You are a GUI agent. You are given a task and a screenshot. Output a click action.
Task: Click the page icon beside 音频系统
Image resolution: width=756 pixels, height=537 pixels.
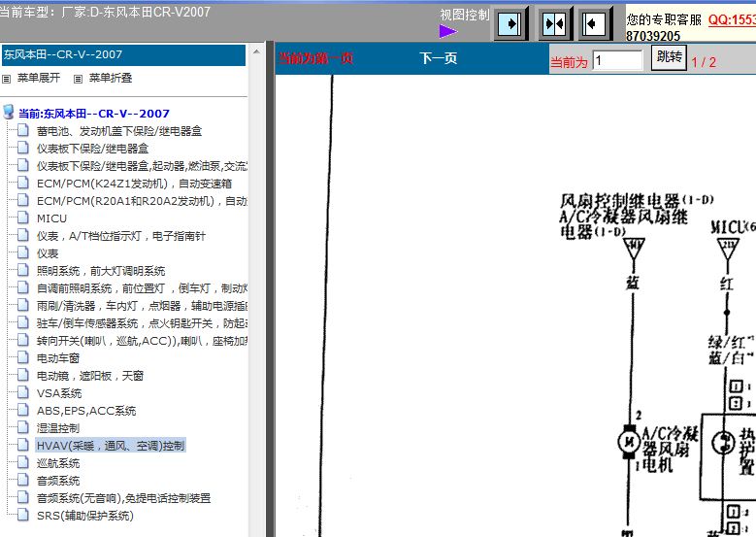pos(22,479)
